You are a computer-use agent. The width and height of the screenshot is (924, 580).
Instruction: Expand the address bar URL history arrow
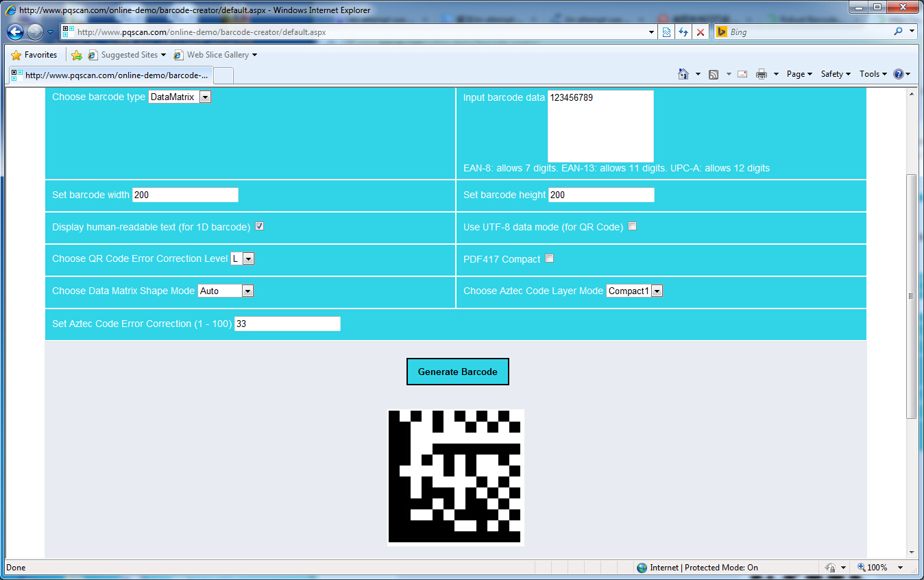pos(652,32)
